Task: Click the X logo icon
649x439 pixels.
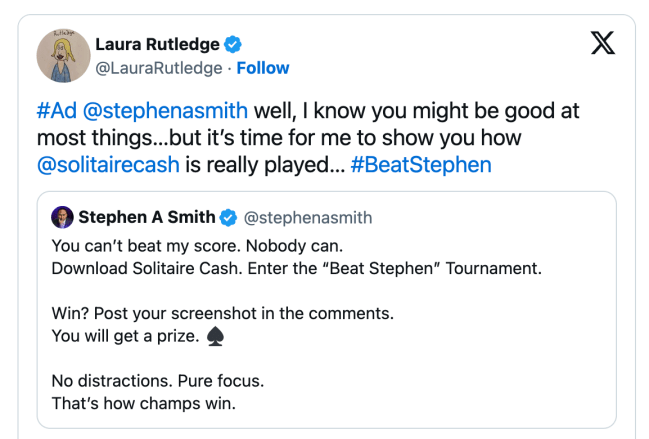Action: click(x=603, y=45)
